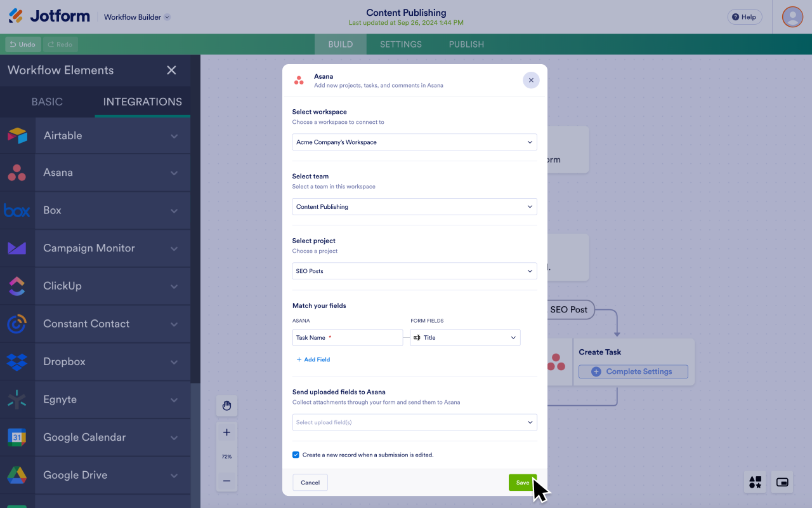The height and width of the screenshot is (508, 812).
Task: Click the Constant Contact icon
Action: pos(17,324)
